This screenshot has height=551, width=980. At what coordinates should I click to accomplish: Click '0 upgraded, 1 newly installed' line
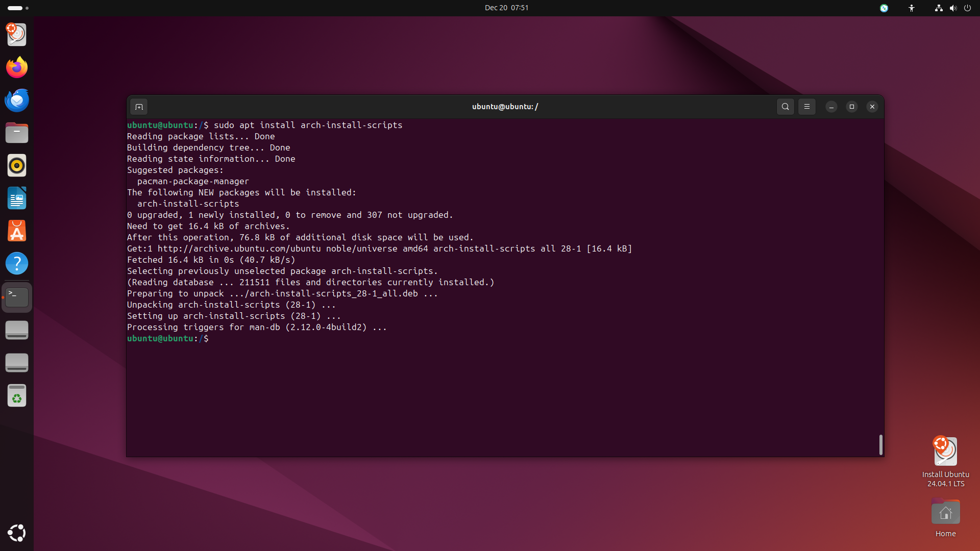pyautogui.click(x=290, y=215)
